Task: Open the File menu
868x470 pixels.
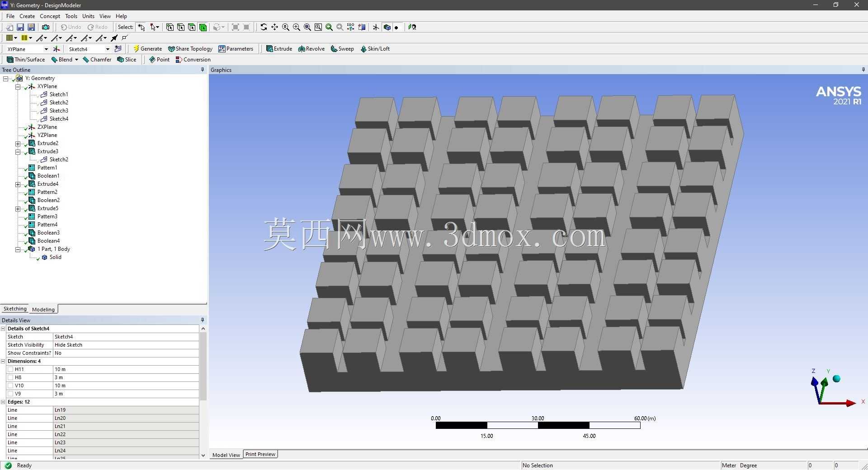Action: (10, 16)
